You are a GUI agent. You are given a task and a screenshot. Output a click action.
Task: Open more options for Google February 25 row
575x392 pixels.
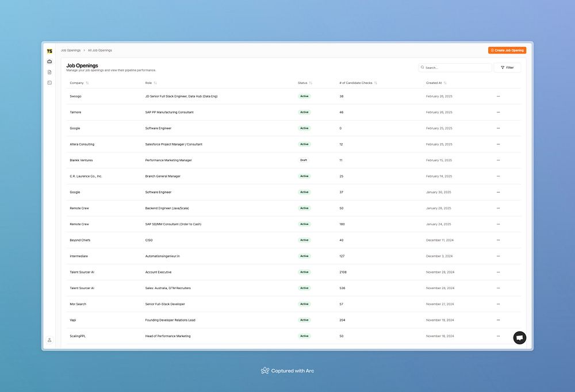[498, 128]
